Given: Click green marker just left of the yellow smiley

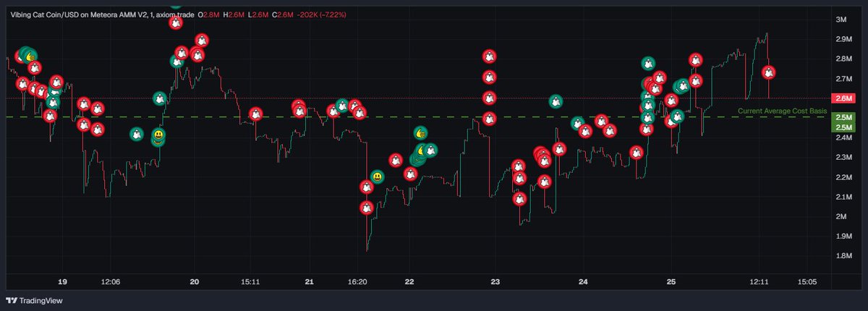Looking at the screenshot, I should 137,135.
